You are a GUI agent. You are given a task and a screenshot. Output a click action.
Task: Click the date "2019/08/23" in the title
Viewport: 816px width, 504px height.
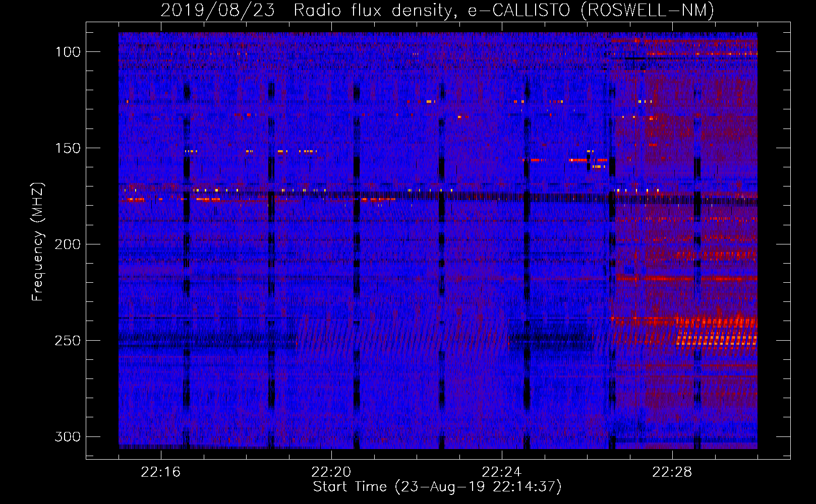pyautogui.click(x=218, y=10)
